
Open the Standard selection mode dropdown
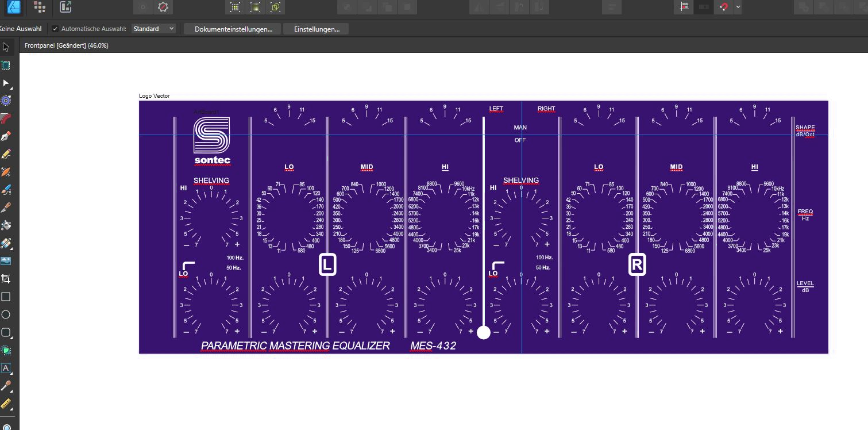coord(153,29)
